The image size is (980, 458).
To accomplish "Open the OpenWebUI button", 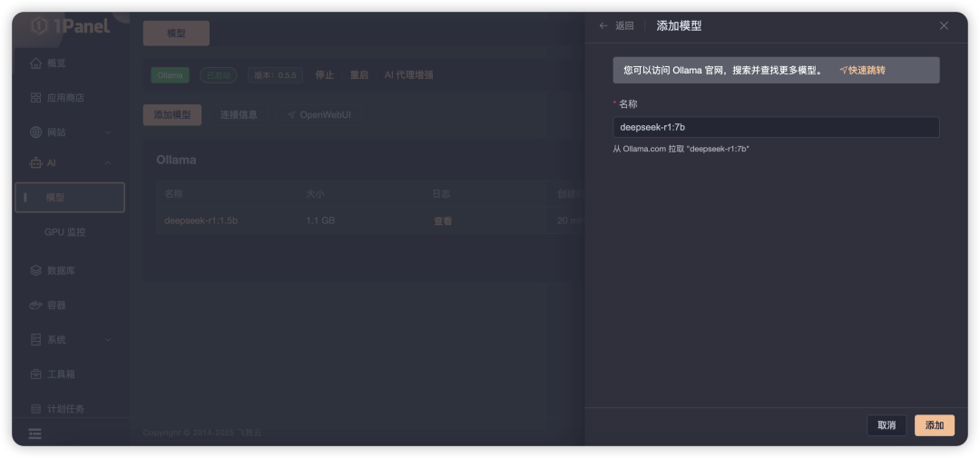I will tap(318, 115).
